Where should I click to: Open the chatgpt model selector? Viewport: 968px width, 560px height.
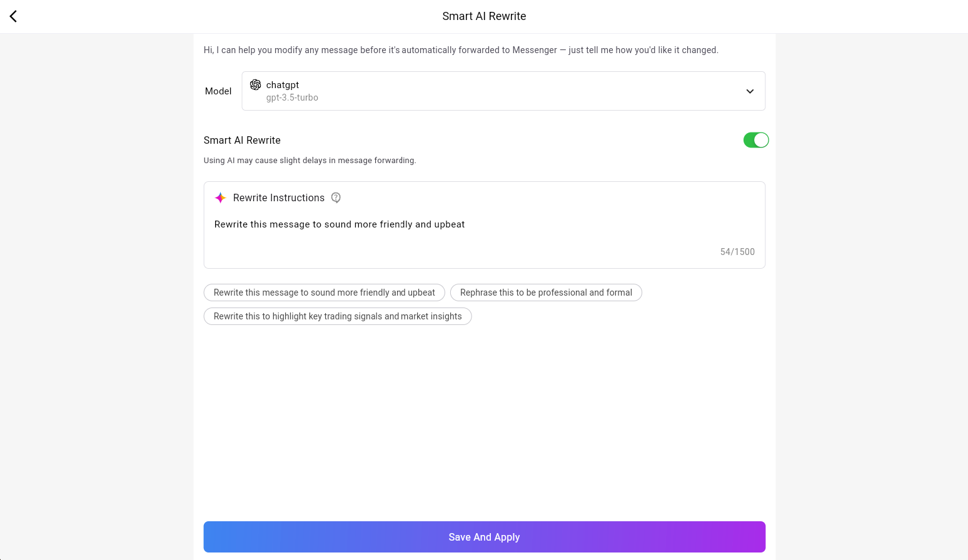[503, 91]
